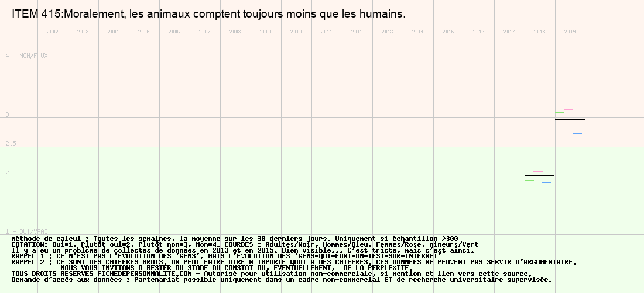Select the 2018 year label
The height and width of the screenshot is (293, 644).
coord(539,32)
